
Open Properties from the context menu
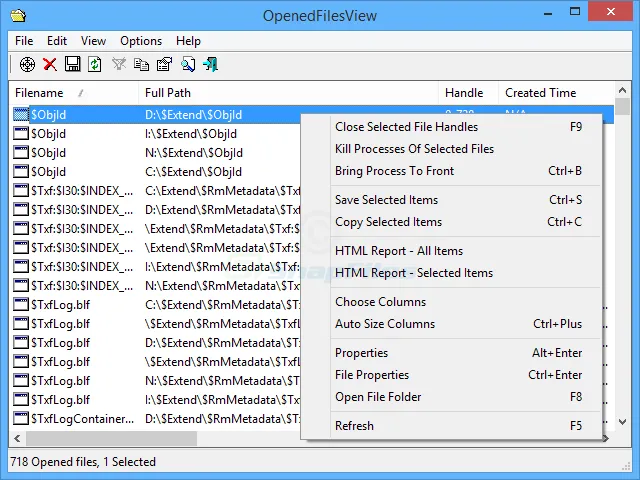466,353
